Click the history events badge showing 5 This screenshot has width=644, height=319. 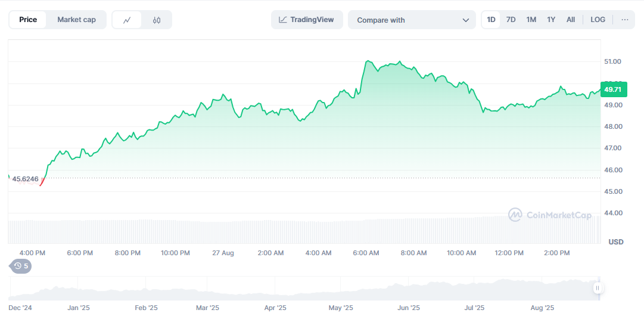21,266
